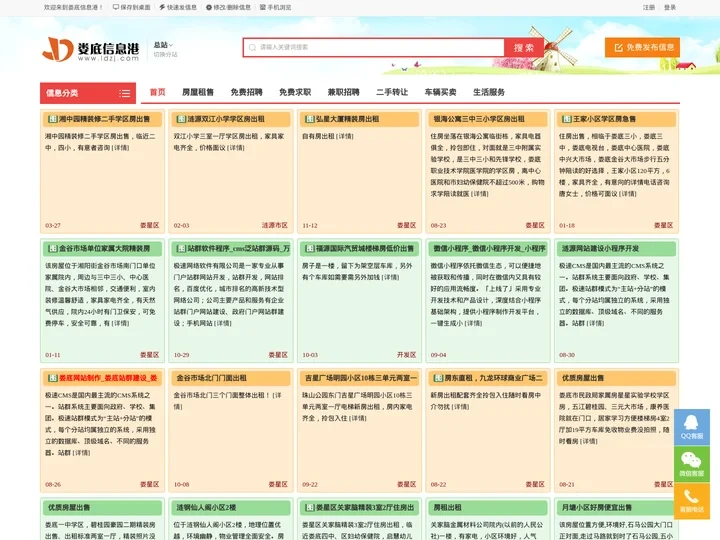The height and width of the screenshot is (540, 720).
Task: Click image icon on 娄底网站制作 card
Action: pos(53,378)
